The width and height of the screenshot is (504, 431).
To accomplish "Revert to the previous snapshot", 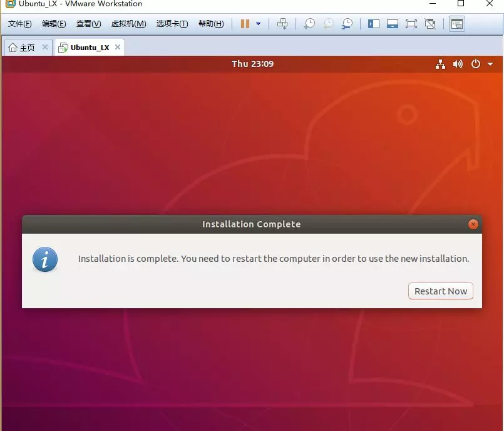I will point(328,24).
